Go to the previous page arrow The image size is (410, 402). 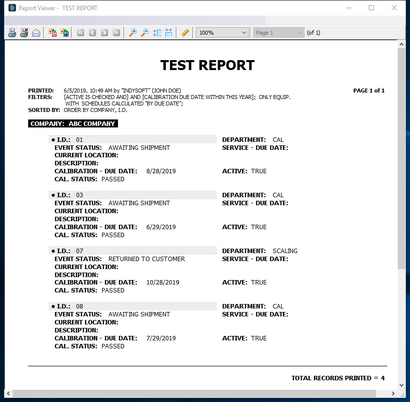coord(93,33)
